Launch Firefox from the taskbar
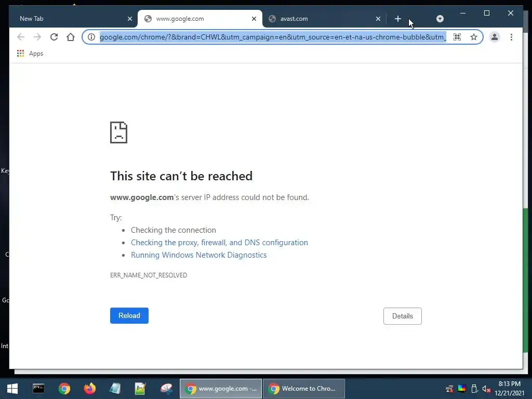 coord(89,389)
